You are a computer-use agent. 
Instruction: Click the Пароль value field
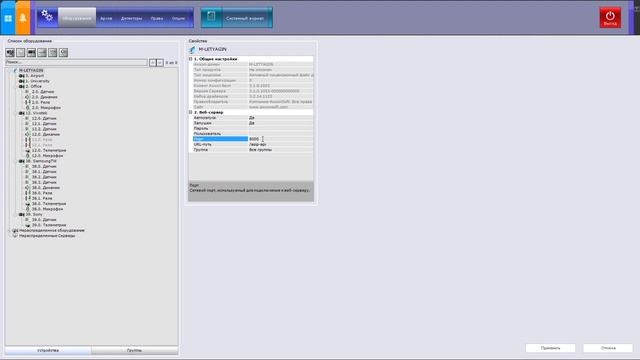(281, 128)
